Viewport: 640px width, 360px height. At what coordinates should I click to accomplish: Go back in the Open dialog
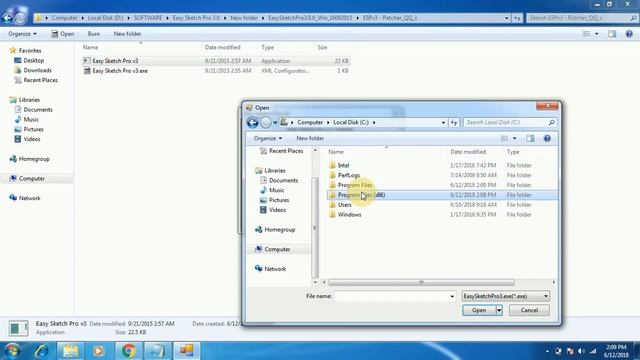pyautogui.click(x=253, y=122)
